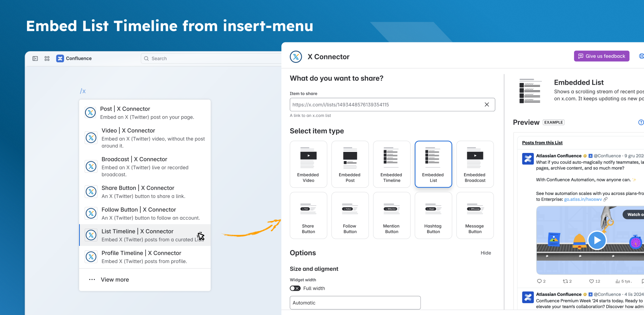Click the X Connector logo in dialog header
The image size is (644, 315).
click(x=296, y=57)
